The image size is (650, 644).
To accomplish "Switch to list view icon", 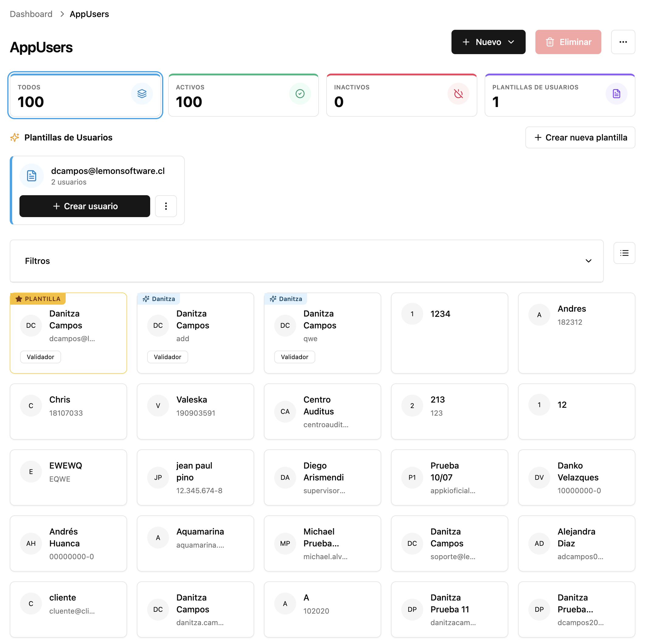I will [x=624, y=253].
